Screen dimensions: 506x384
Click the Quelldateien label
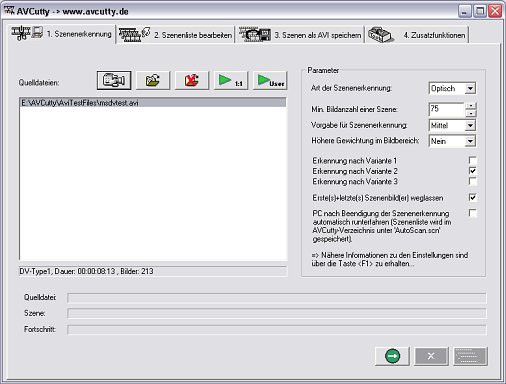pos(39,83)
